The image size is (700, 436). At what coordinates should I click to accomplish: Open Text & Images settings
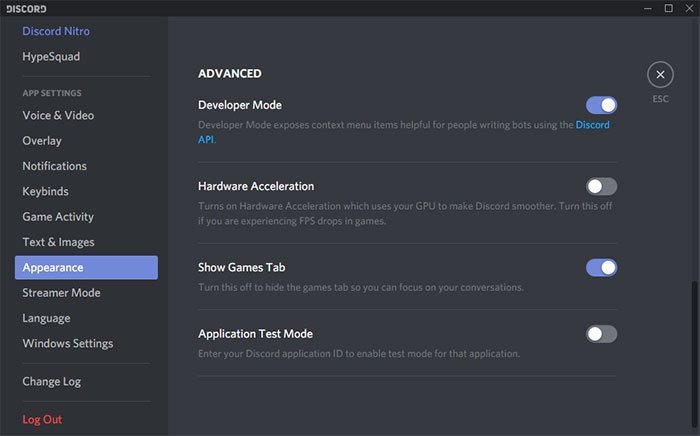tap(58, 242)
